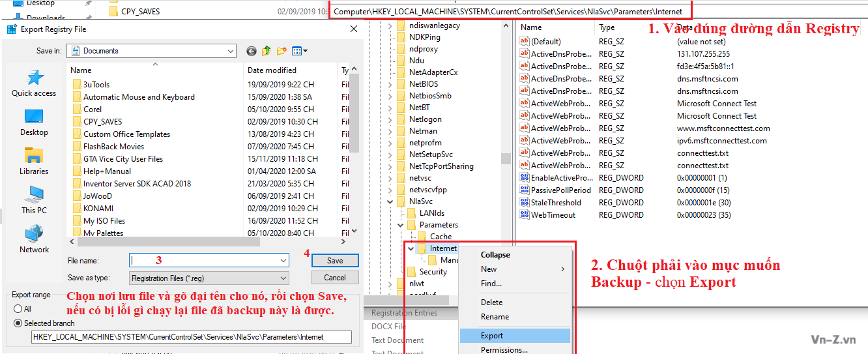This screenshot has height=354, width=868.
Task: Click the StaleThreshold DWORD icon
Action: 525,202
